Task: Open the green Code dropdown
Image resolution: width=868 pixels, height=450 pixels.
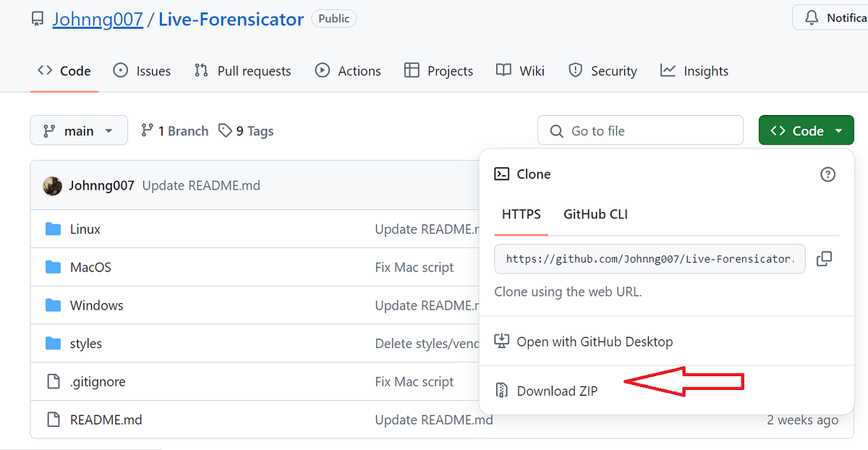Action: pos(806,130)
